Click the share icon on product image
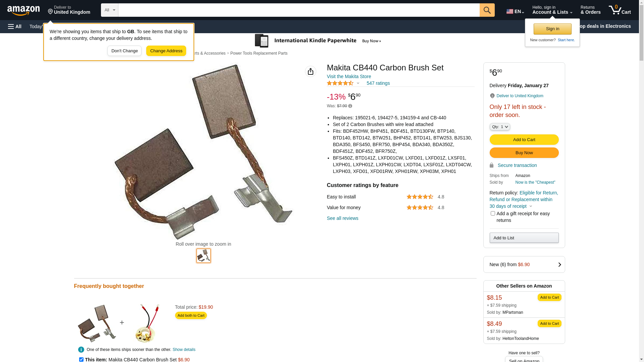The height and width of the screenshot is (362, 644). [x=311, y=71]
